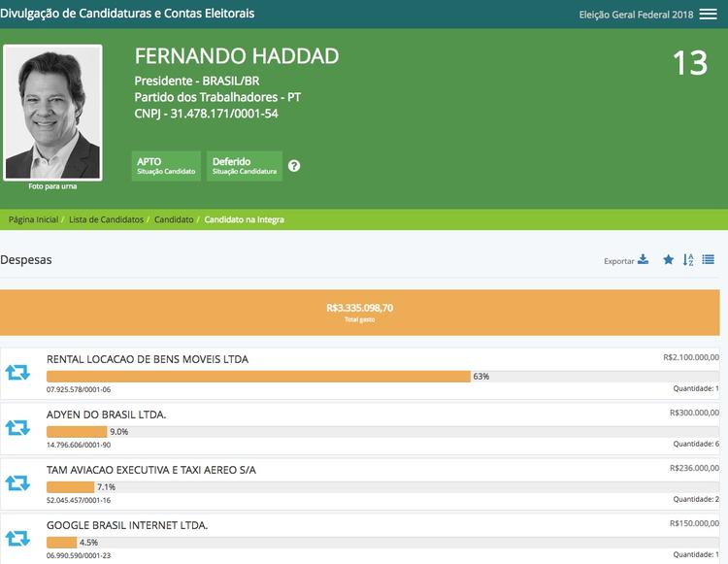Screen dimensions: 728x564
Task: Click the question mark help icon
Action: tap(294, 166)
